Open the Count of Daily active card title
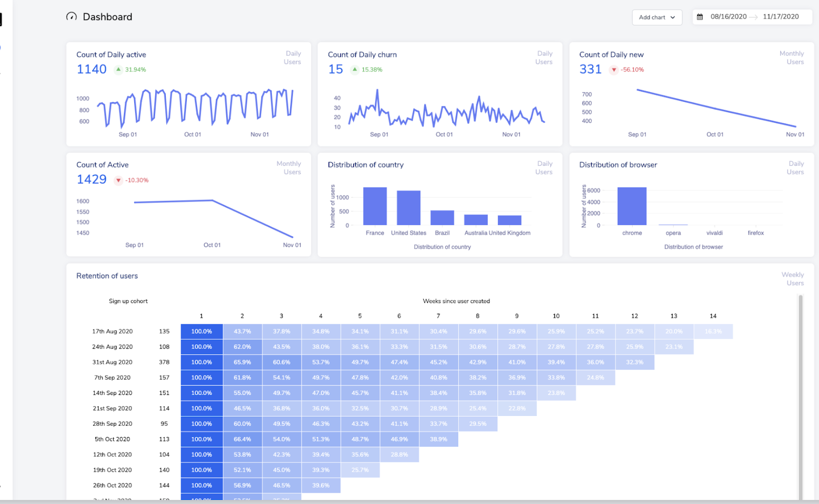Viewport: 819px width, 504px height. (111, 55)
